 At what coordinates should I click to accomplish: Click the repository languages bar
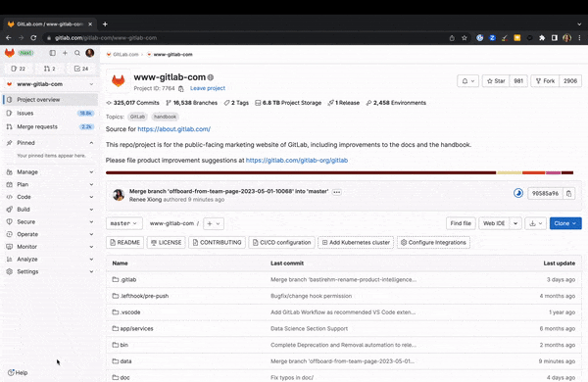[x=339, y=172]
